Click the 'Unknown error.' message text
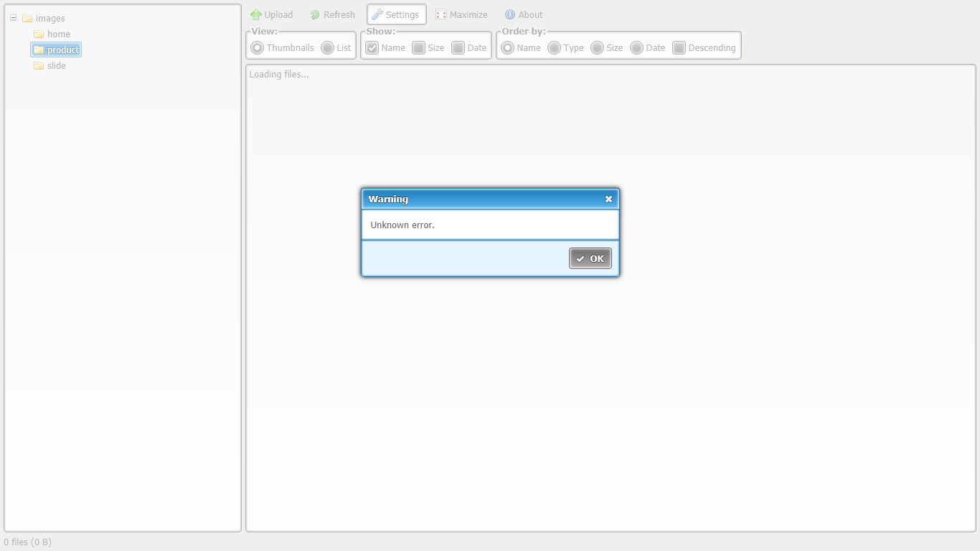 (x=402, y=225)
